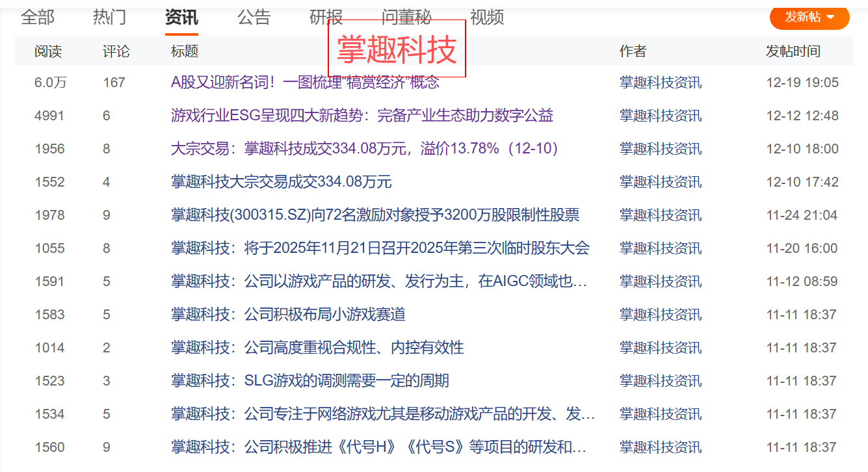Click author 掌趣科技资讯 in the 12-10 18:00 row
This screenshot has height=472, width=868.
pos(661,149)
